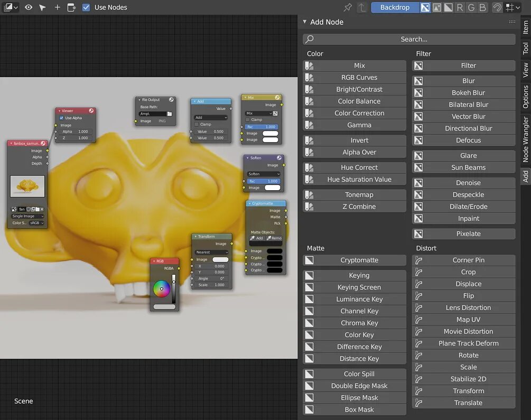Disable Use Alpha in Viewer node
The height and width of the screenshot is (420, 531).
pyautogui.click(x=61, y=118)
